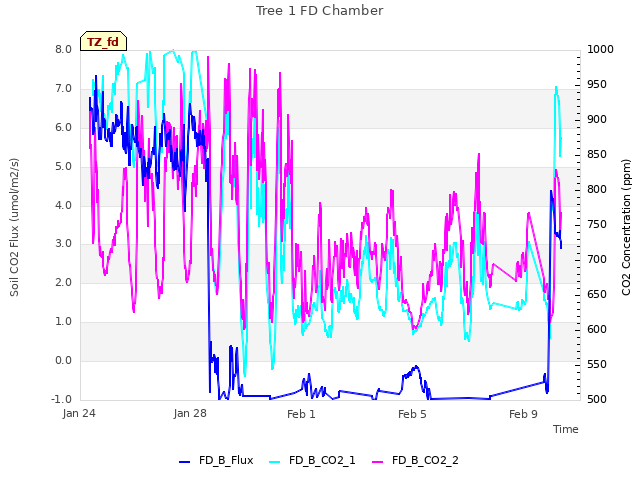Screen dimensions: 640x480
Task: Click the -1.0 left axis value
Action: click(x=62, y=399)
